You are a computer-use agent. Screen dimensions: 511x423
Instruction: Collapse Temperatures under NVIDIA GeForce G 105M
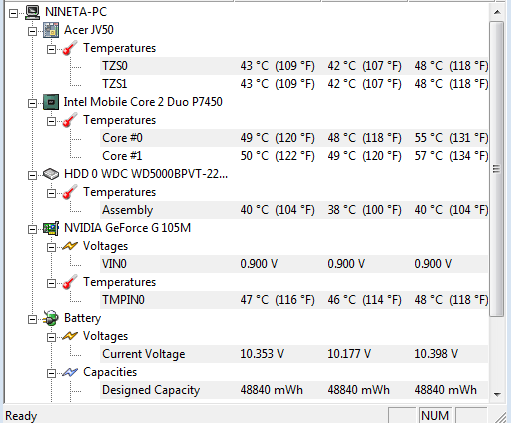pyautogui.click(x=51, y=283)
